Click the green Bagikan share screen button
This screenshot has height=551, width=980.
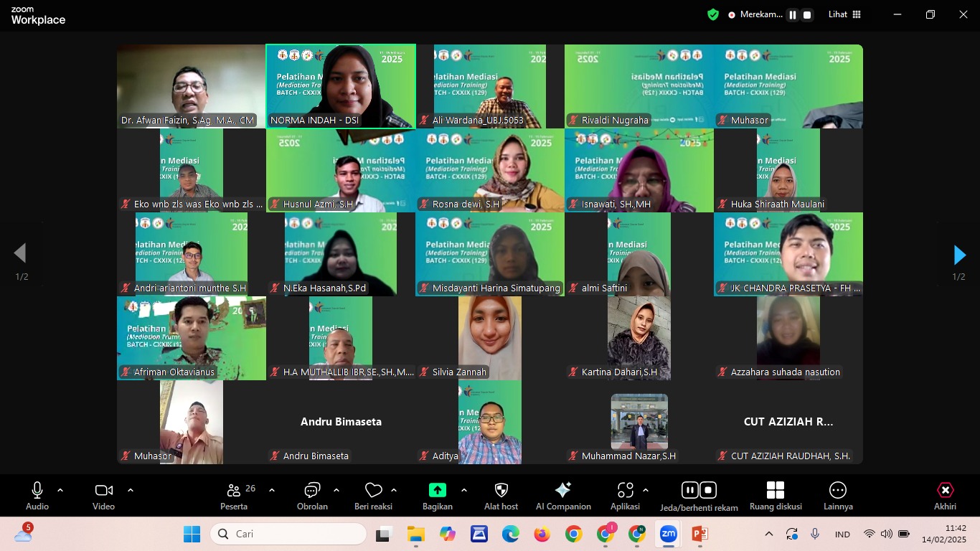[437, 490]
